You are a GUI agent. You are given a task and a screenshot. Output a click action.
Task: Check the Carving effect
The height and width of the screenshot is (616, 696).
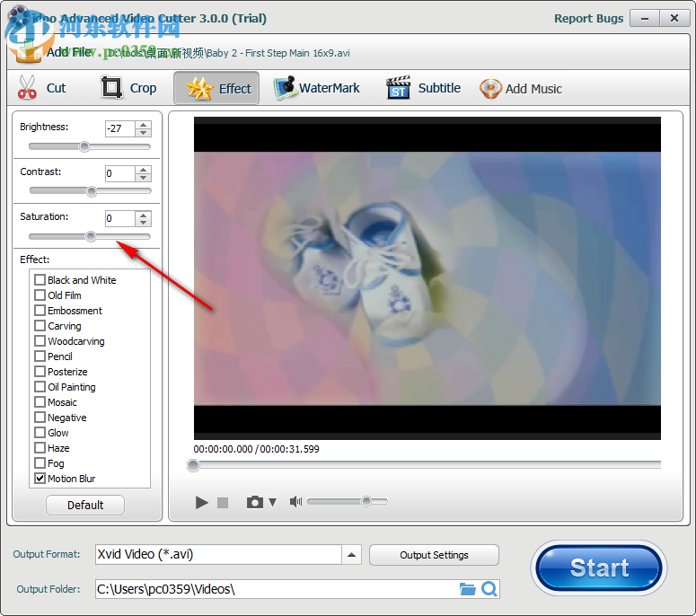point(40,326)
